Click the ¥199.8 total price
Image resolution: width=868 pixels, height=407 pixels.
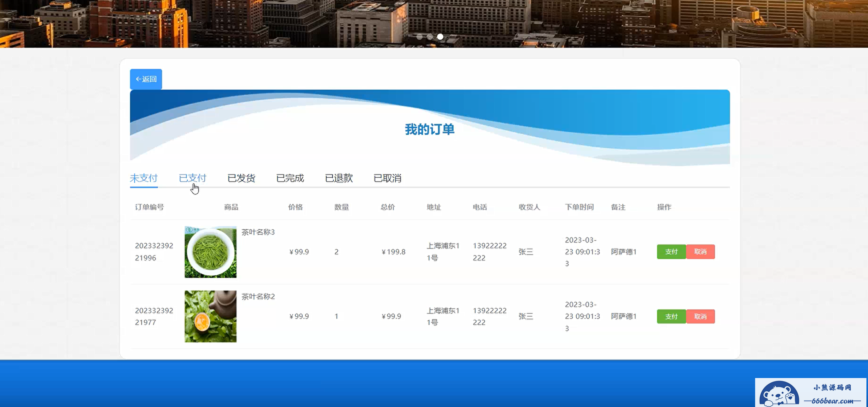[393, 252]
